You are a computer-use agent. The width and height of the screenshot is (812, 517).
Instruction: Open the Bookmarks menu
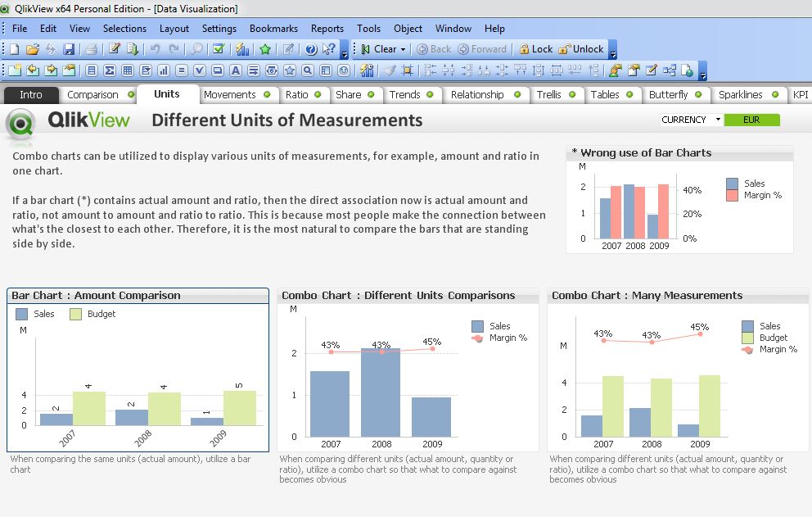point(273,29)
